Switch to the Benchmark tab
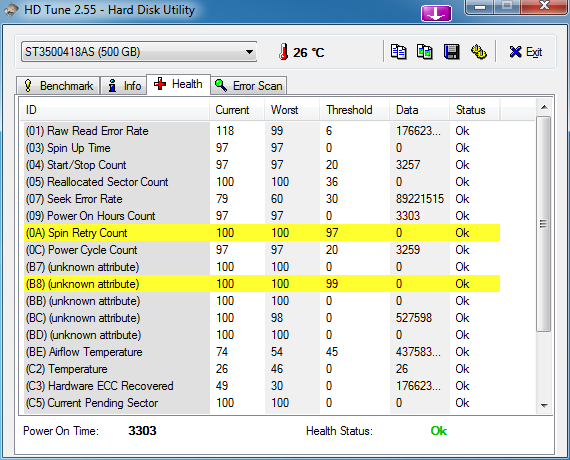 58,86
